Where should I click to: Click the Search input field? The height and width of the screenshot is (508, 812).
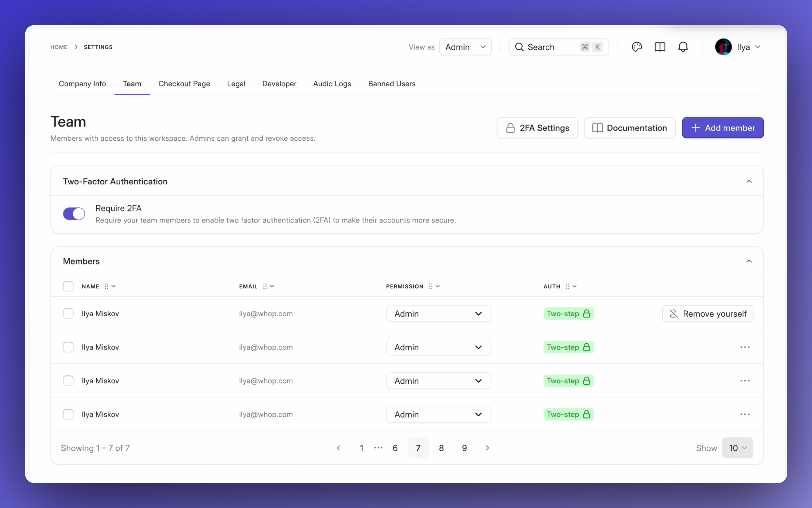pos(551,47)
